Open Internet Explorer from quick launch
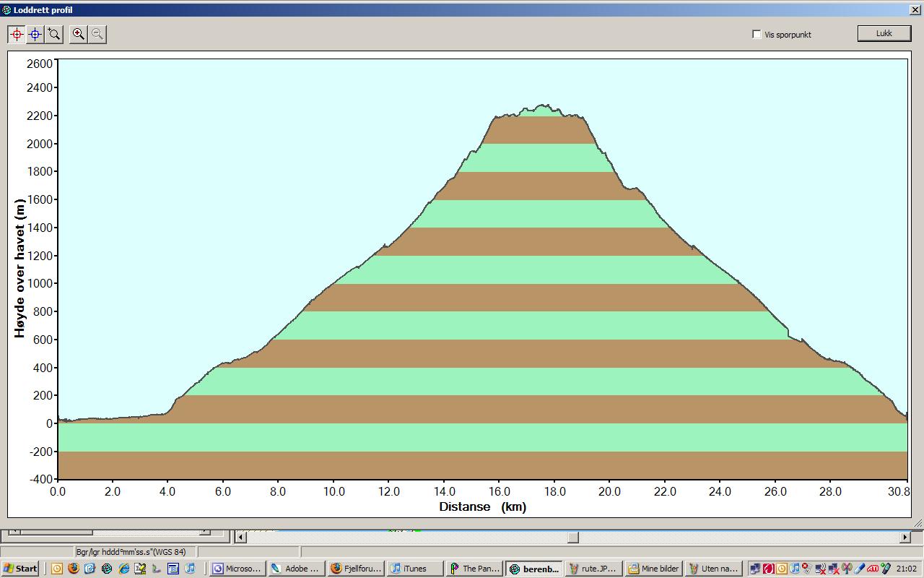 pyautogui.click(x=123, y=569)
